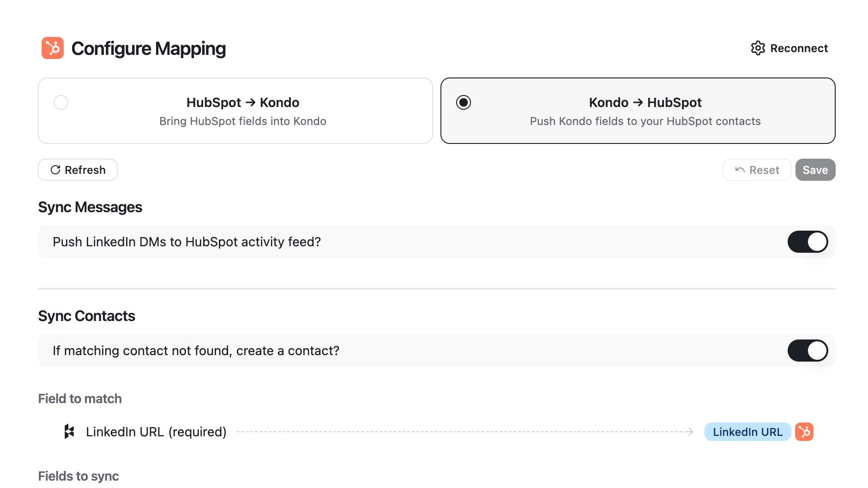Click the HubSpot logo beside Configure Mapping
Screen dimensions: 868x488
pos(53,48)
